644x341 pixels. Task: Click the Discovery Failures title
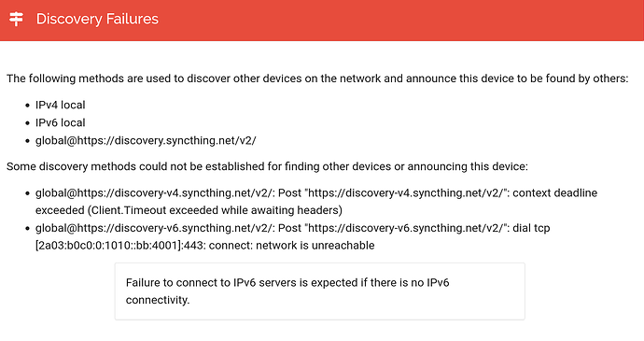[97, 19]
